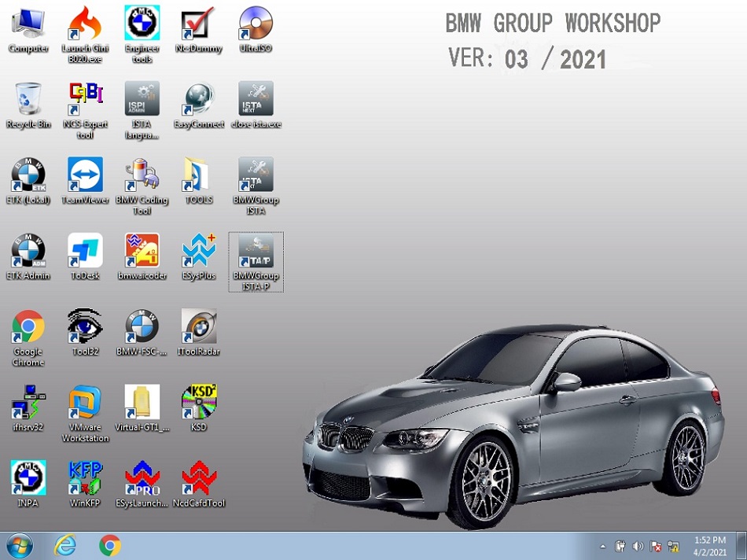Open the Action Center flag icon
The width and height of the screenshot is (747, 560).
[x=656, y=546]
